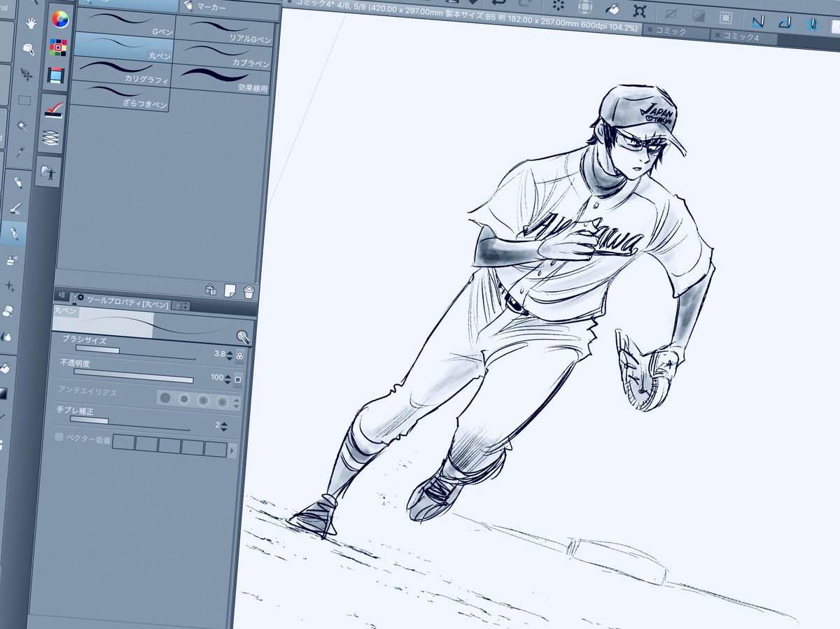Select the 丸ペン sub tool

[122, 46]
